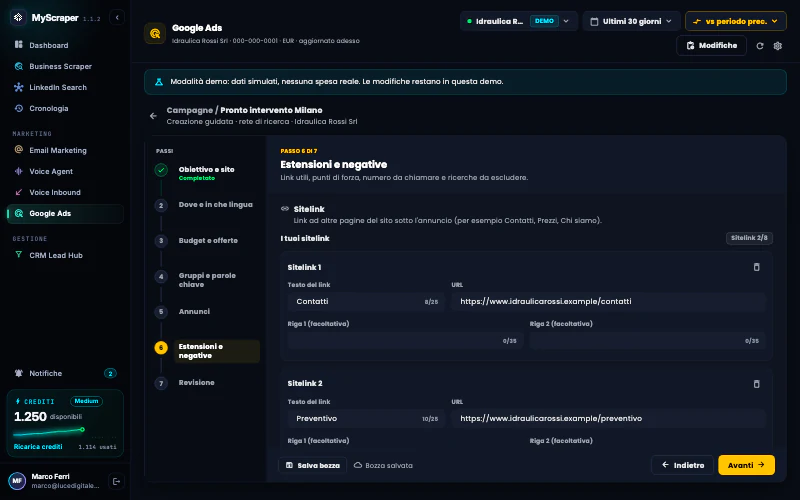
Task: Go to LinkedIn Search
Action: click(x=65, y=87)
